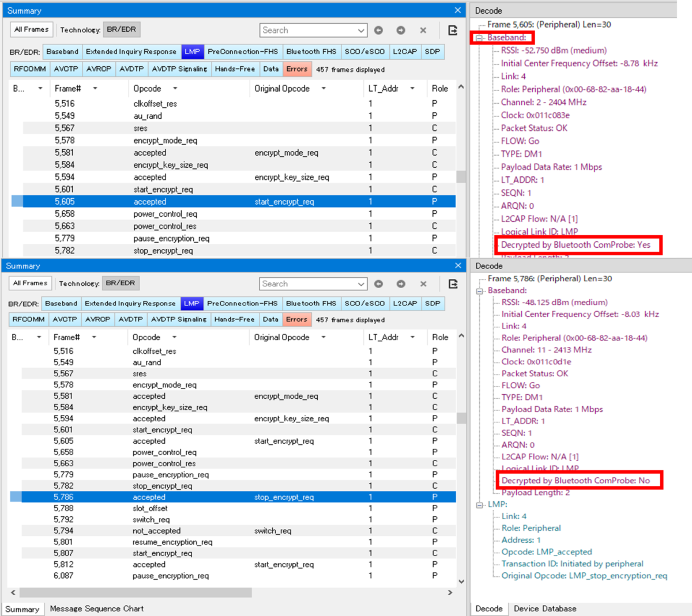Image resolution: width=692 pixels, height=616 pixels.
Task: Click the next search result arrow in upper Summary
Action: pyautogui.click(x=401, y=30)
